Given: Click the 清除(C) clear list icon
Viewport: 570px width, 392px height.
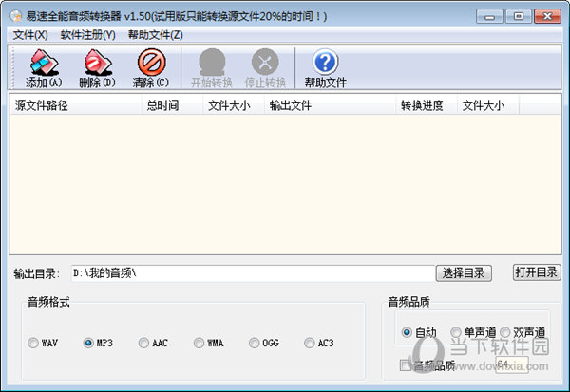Looking at the screenshot, I should tap(151, 68).
